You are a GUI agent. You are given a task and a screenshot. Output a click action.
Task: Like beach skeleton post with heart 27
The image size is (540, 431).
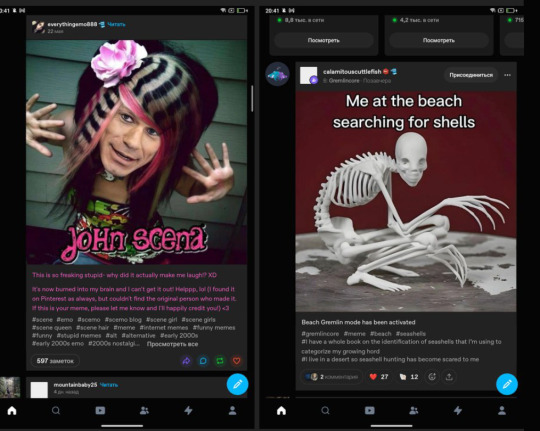378,377
